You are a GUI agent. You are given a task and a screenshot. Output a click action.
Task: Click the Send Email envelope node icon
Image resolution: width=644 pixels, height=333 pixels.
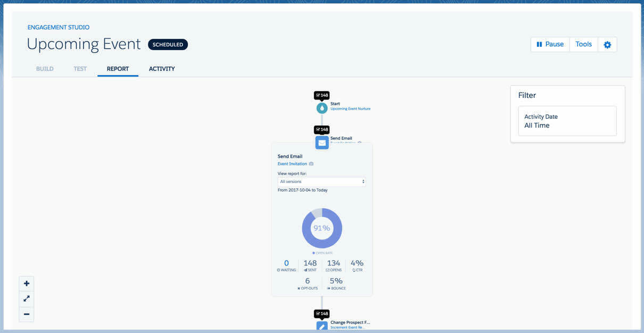tap(322, 143)
